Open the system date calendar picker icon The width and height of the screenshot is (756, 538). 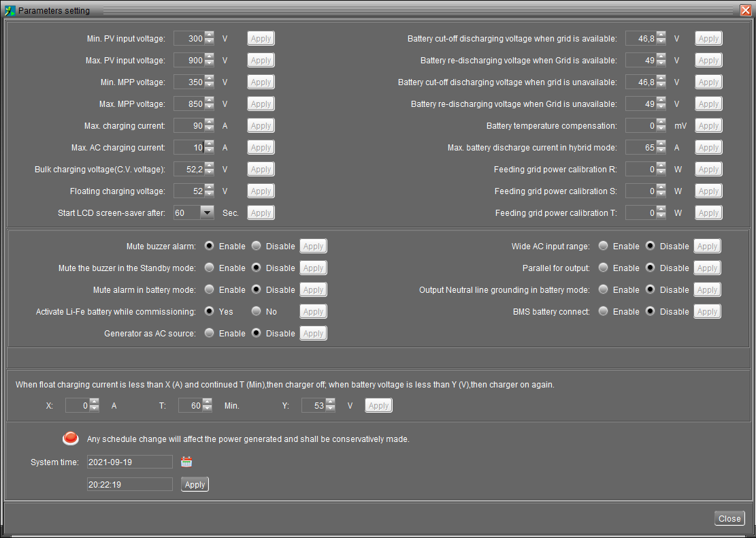point(186,462)
